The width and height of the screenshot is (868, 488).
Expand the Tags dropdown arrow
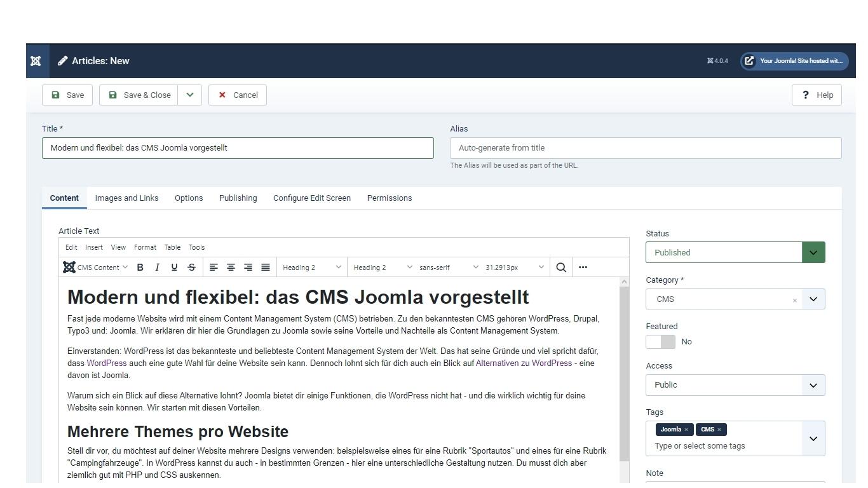point(813,438)
